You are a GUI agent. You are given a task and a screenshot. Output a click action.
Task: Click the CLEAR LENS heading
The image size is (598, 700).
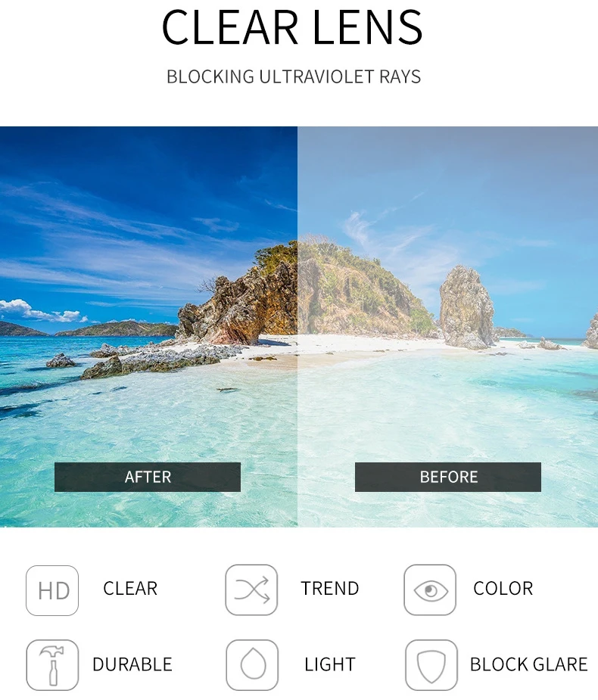[292, 27]
